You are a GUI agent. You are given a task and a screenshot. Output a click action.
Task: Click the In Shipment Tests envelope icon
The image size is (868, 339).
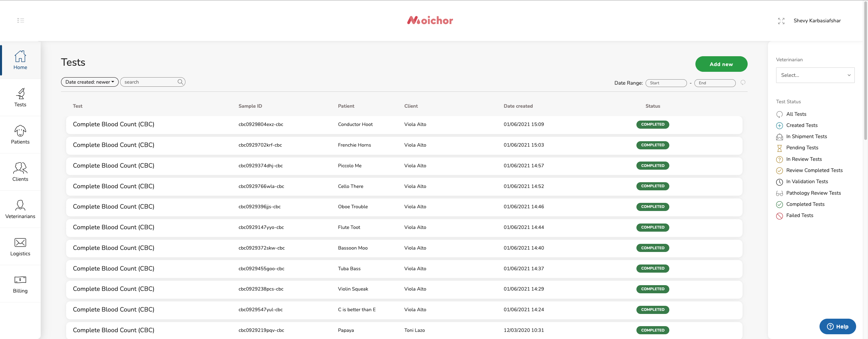click(x=780, y=137)
